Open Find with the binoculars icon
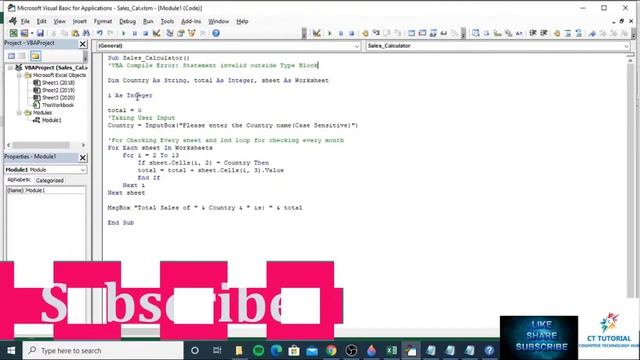Viewport: 640px width, 360px height. point(86,33)
